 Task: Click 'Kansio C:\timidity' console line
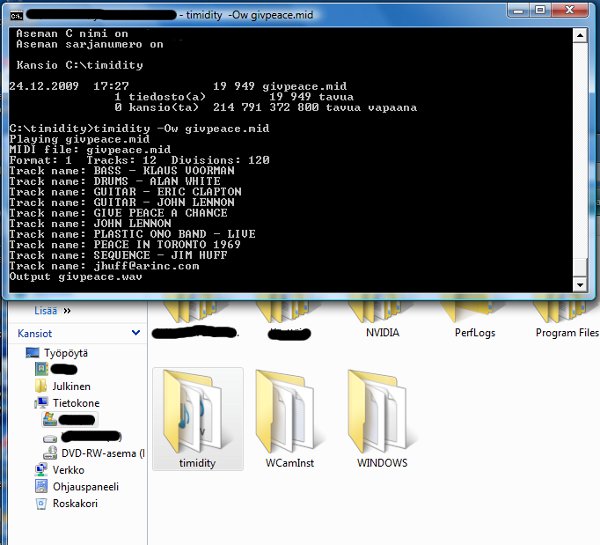(80, 65)
